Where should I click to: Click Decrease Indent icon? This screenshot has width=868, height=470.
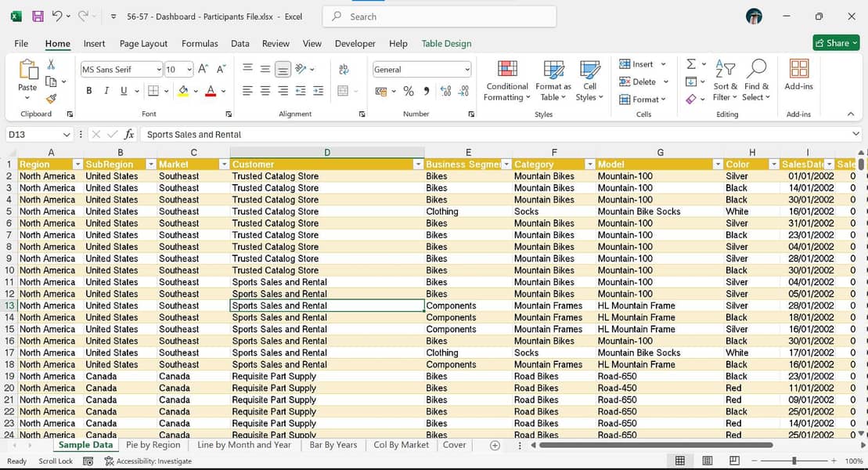click(x=301, y=91)
